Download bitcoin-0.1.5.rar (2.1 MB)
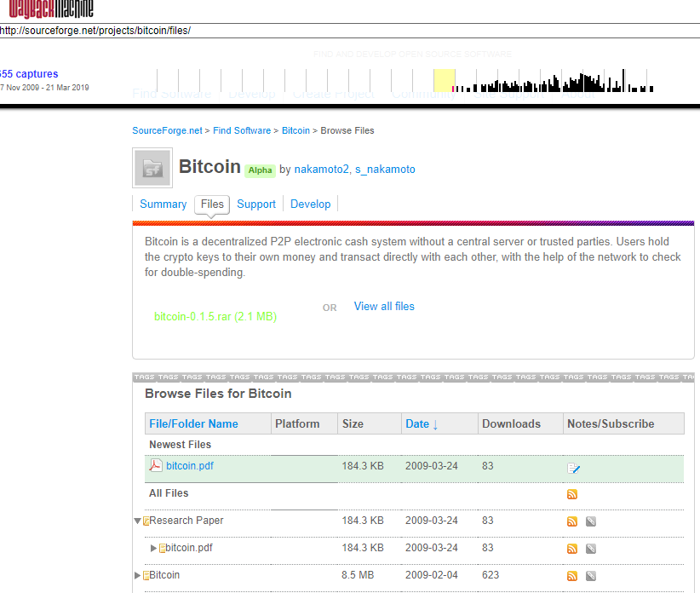Image resolution: width=700 pixels, height=593 pixels. tap(215, 317)
